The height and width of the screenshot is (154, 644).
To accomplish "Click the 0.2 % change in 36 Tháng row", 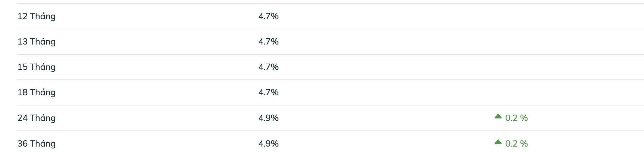I will [x=516, y=143].
